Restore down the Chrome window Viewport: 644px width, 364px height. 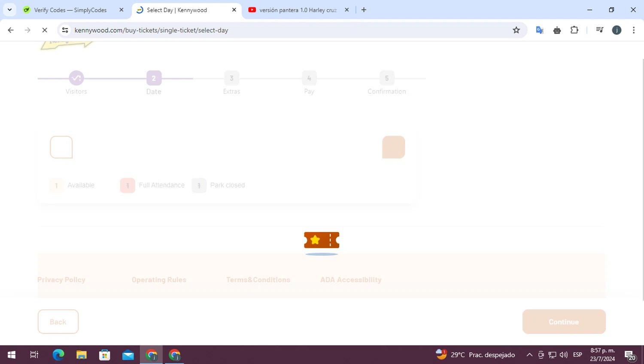click(x=611, y=9)
